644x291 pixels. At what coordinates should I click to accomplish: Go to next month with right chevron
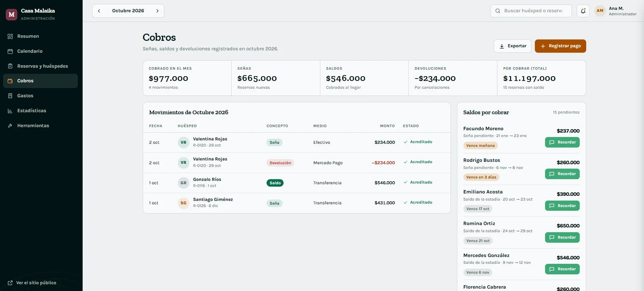pos(157,11)
